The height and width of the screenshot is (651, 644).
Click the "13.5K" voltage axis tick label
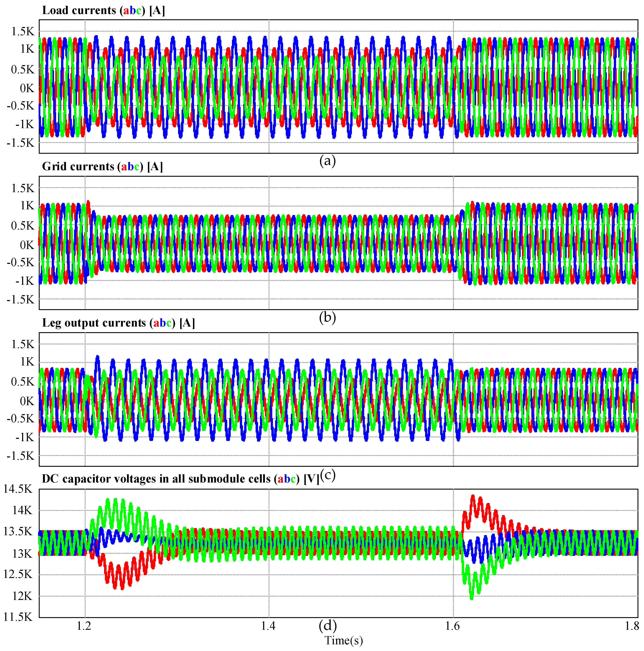pos(18,532)
